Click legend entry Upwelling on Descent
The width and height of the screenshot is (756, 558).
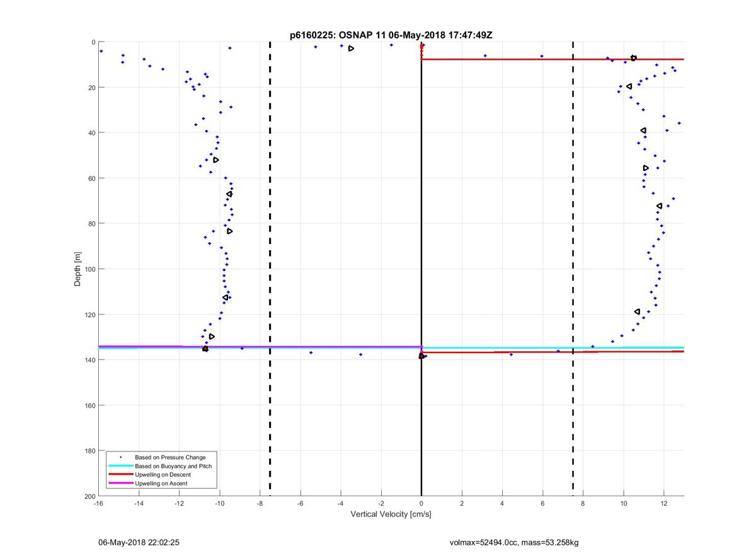click(x=163, y=475)
